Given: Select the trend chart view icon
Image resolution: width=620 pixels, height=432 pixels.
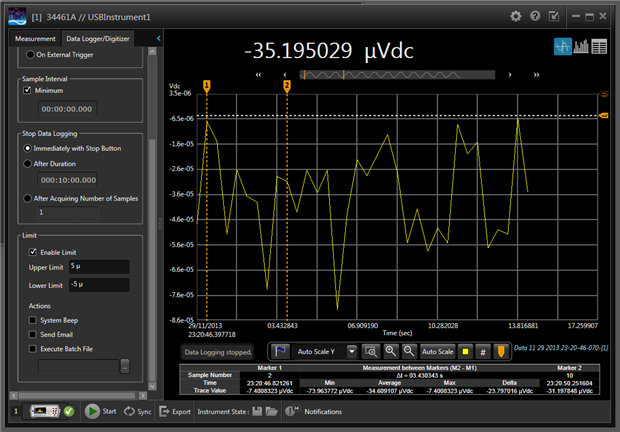Looking at the screenshot, I should click(x=562, y=46).
